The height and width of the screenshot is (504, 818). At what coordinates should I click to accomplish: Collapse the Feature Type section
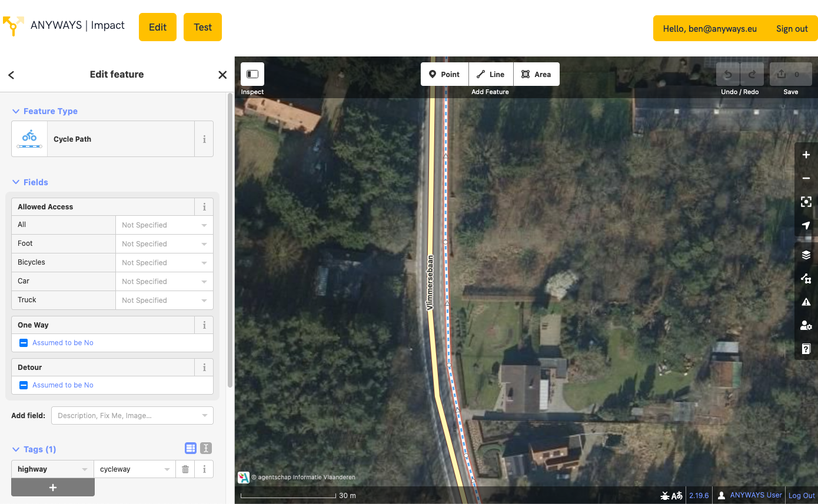tap(15, 111)
